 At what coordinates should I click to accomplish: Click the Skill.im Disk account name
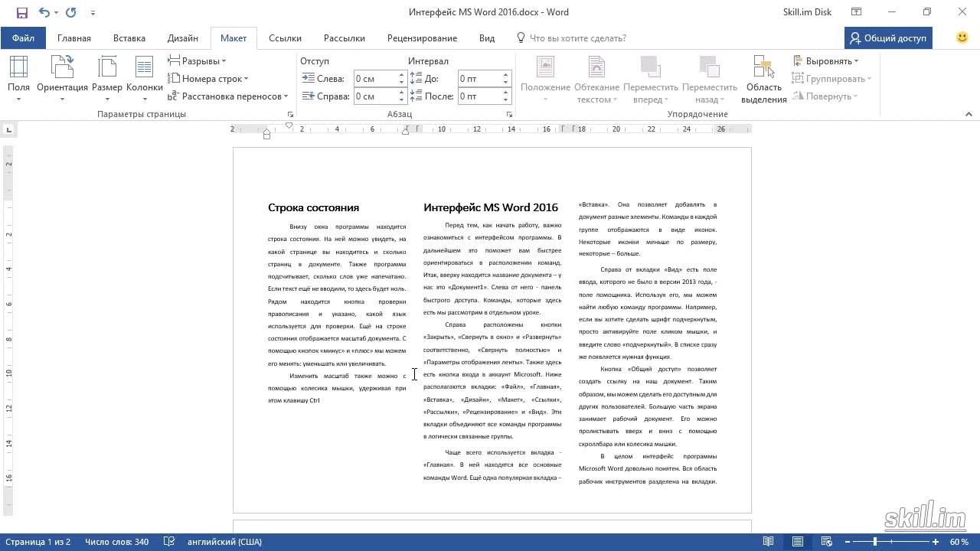pos(807,12)
